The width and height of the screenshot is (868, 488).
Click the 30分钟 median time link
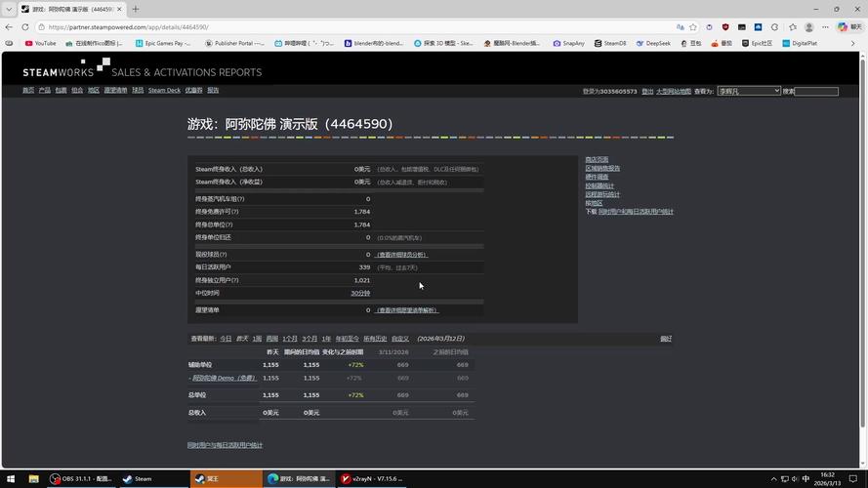(x=360, y=293)
